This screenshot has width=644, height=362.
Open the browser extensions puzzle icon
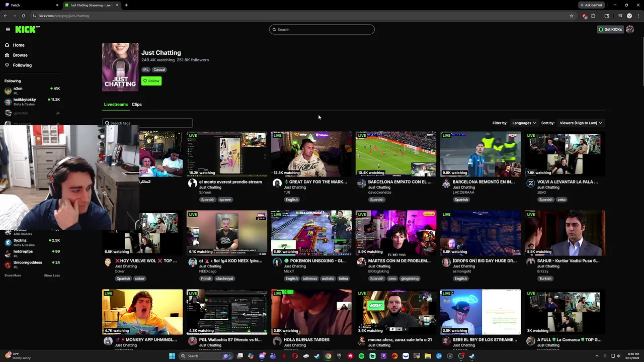coord(593,16)
